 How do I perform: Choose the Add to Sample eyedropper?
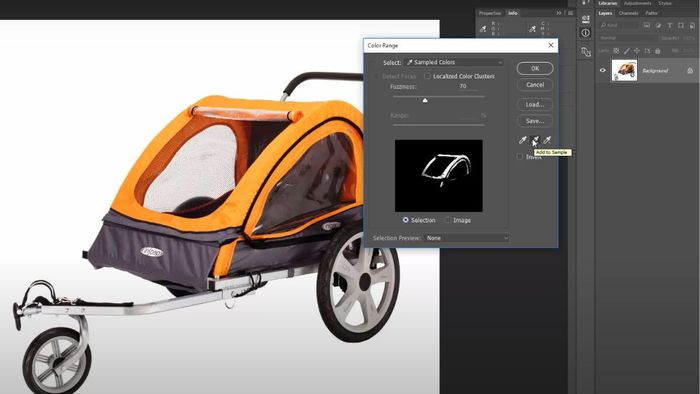535,140
